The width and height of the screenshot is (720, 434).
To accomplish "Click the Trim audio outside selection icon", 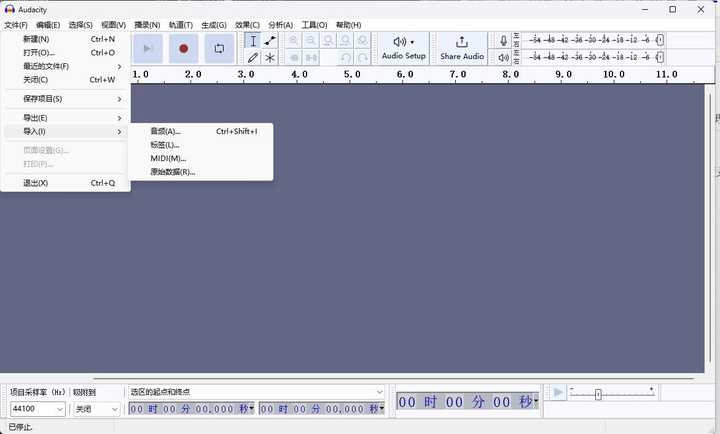I will (x=294, y=57).
